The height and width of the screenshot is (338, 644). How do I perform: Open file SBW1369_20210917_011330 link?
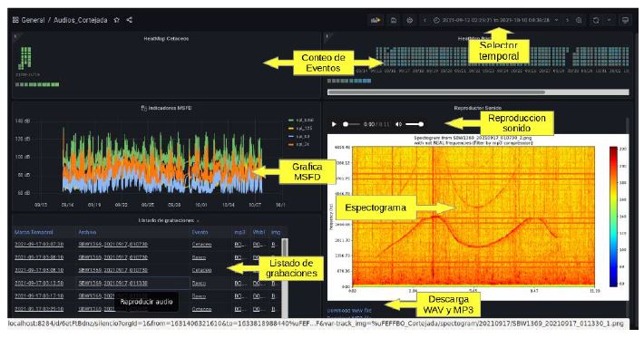coord(113,284)
